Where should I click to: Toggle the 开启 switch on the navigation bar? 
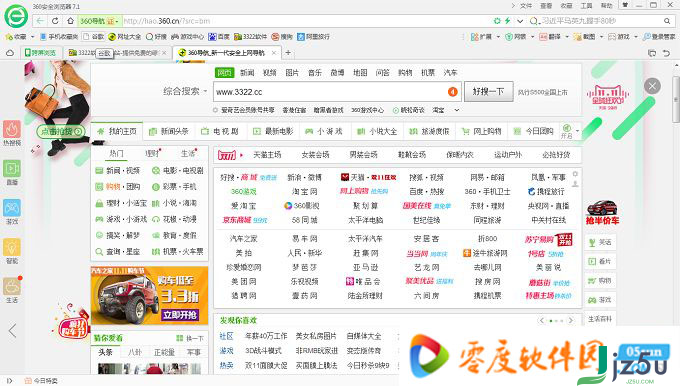pyautogui.click(x=566, y=131)
